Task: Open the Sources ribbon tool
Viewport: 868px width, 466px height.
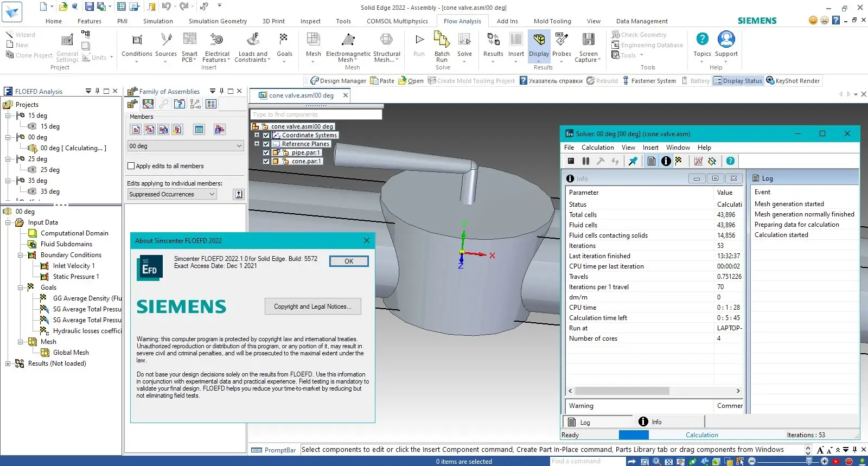Action: click(x=166, y=47)
